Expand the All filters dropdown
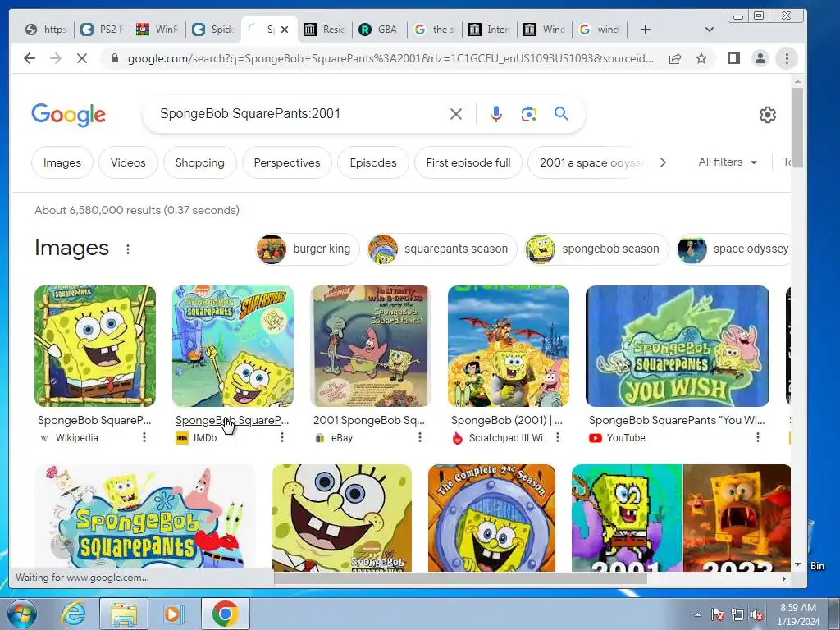 coord(728,162)
